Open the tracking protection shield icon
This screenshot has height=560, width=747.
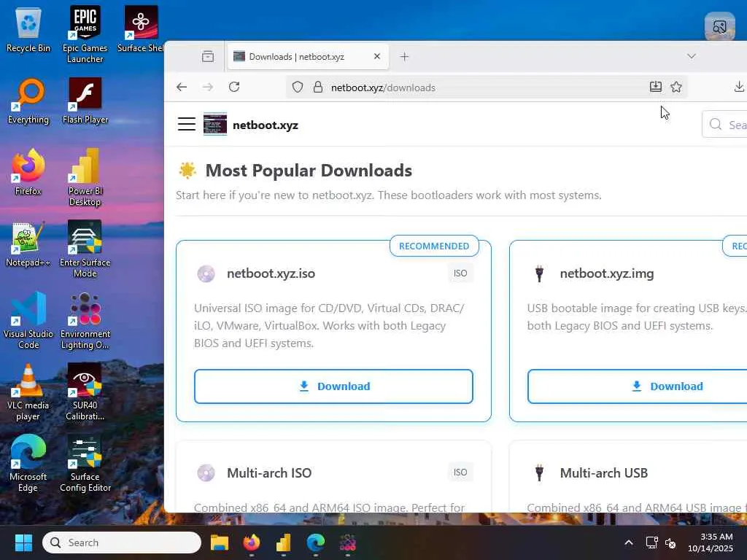point(298,87)
